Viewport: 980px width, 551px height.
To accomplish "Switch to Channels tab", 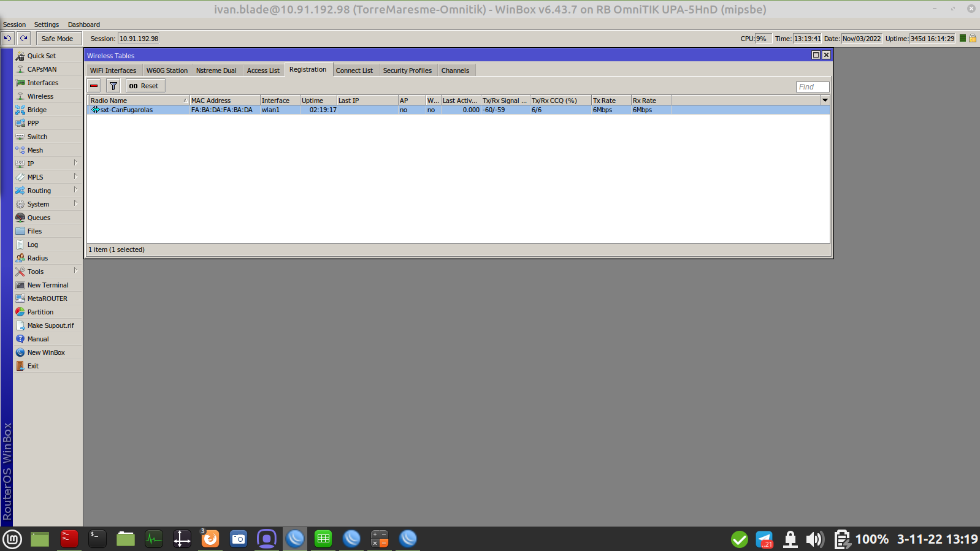I will [455, 70].
